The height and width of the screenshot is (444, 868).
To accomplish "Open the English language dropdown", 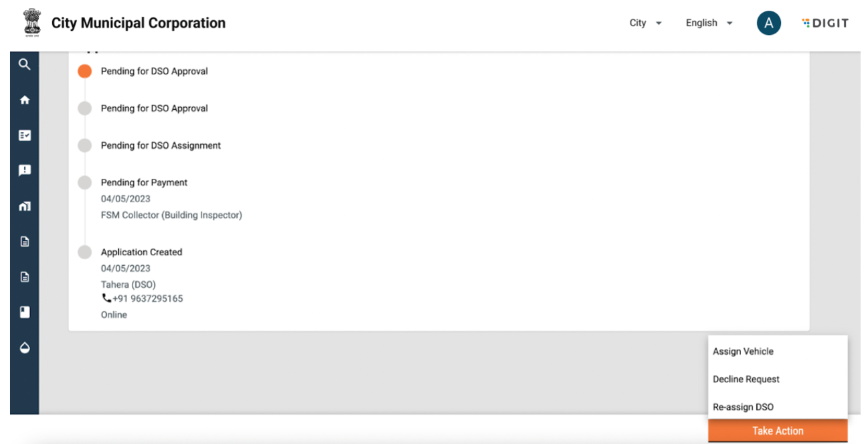I will point(709,23).
